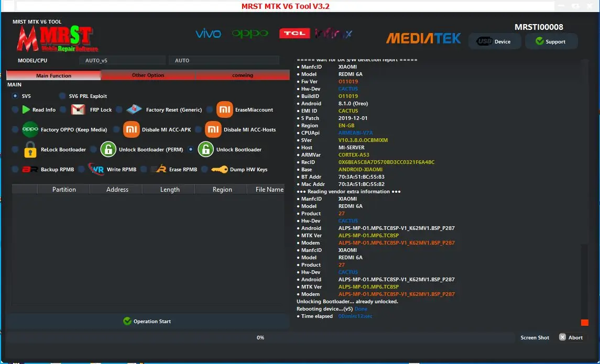This screenshot has width=600, height=364.
Task: Switch to the Other Option tab
Action: coord(148,75)
